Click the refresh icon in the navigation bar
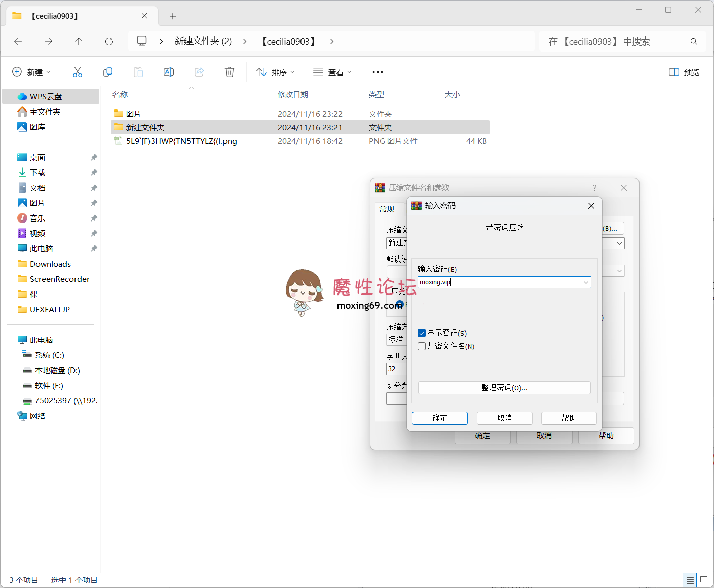The height and width of the screenshot is (588, 714). click(x=109, y=41)
